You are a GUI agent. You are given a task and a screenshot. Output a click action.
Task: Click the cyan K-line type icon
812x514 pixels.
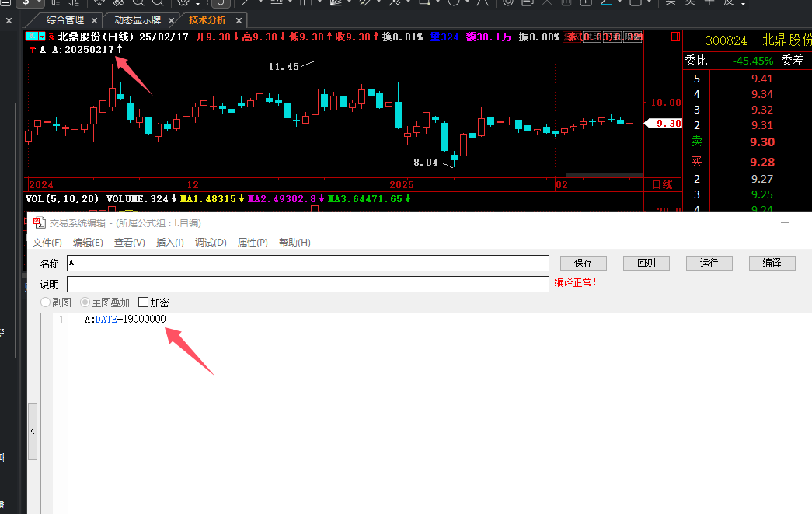32,37
